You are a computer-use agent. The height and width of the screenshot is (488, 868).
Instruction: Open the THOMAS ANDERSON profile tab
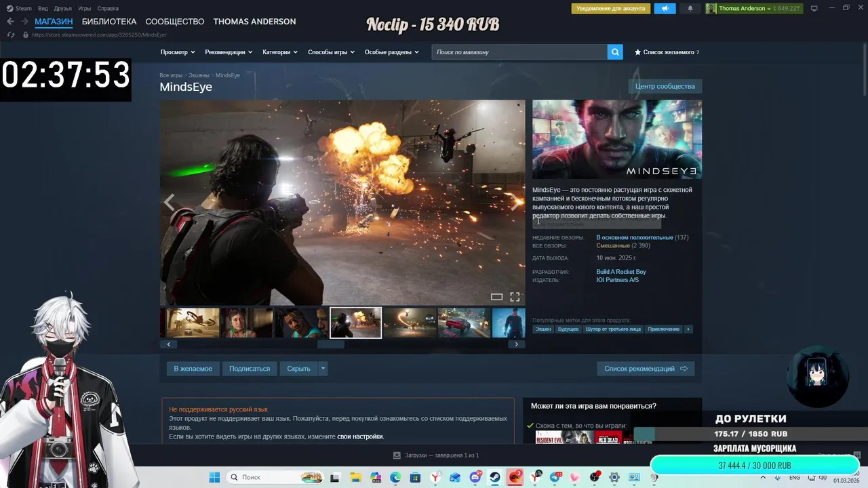point(254,22)
